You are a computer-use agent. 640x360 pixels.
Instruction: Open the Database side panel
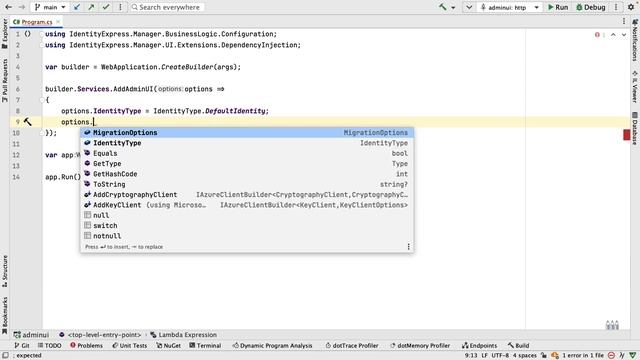635,128
